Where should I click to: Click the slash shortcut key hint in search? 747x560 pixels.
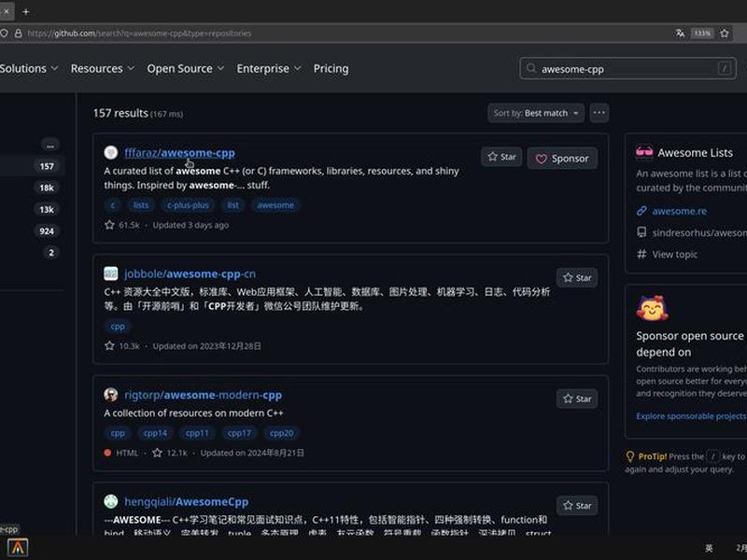coord(725,68)
